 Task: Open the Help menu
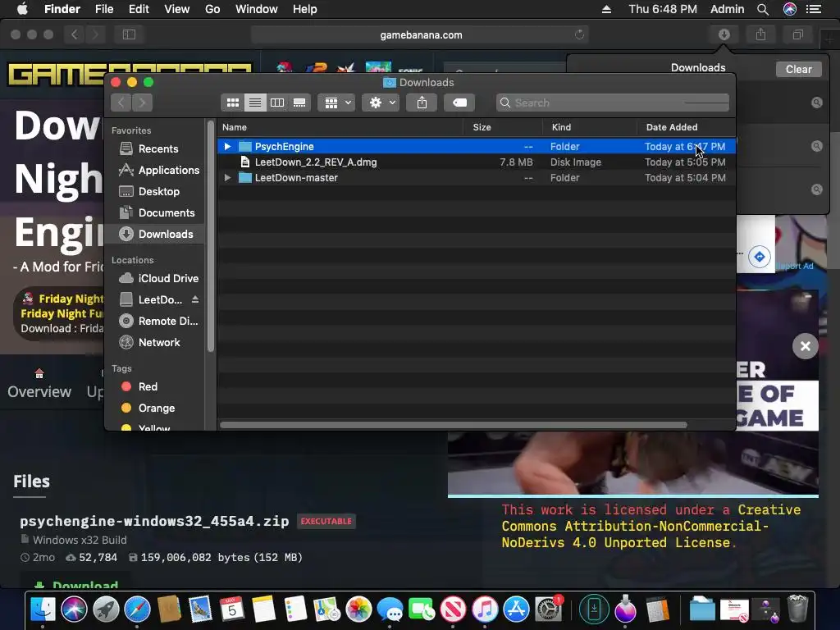(305, 9)
